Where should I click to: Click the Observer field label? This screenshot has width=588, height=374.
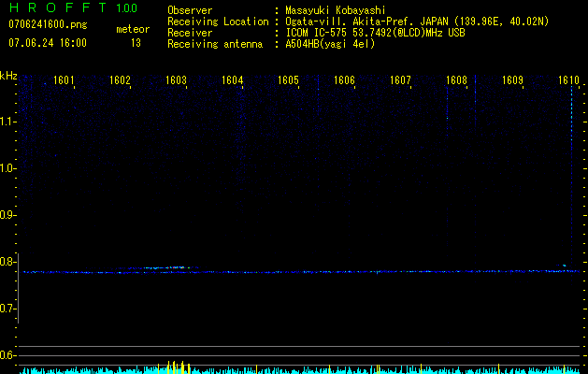(190, 10)
